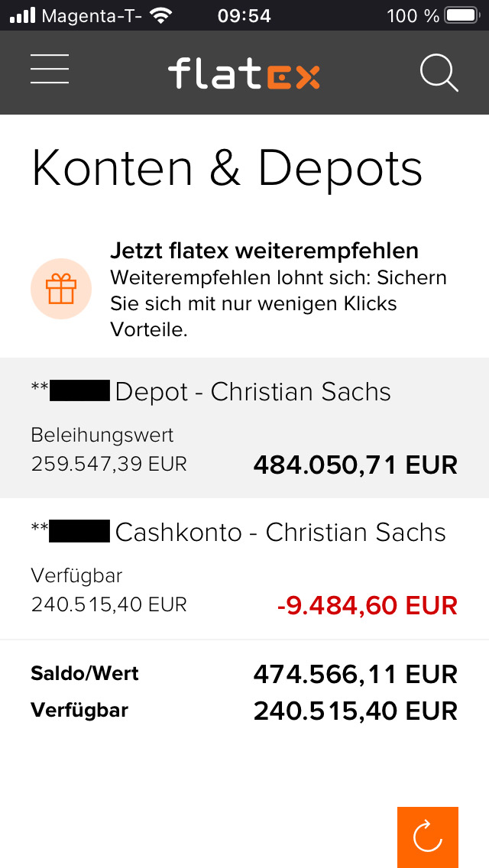Tap the referral description text

click(x=278, y=303)
